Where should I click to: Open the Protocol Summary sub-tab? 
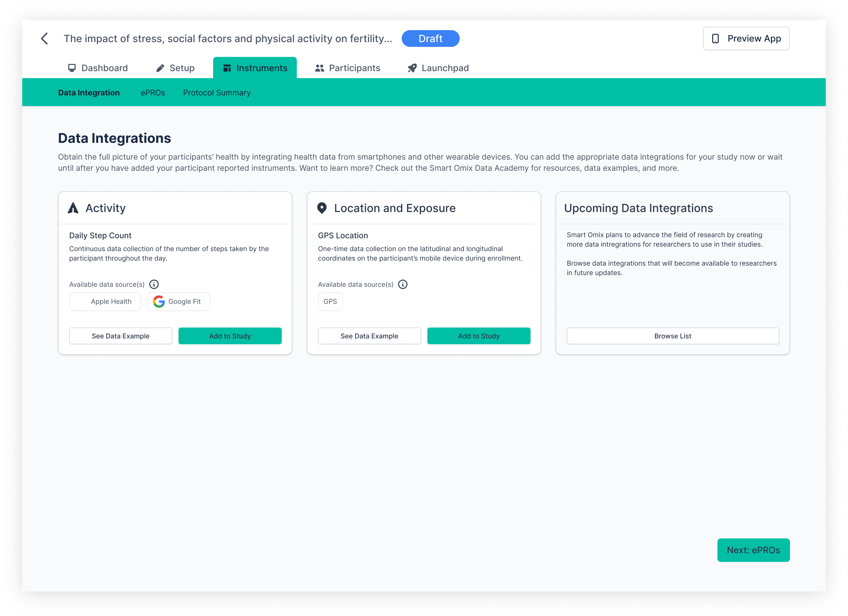[x=217, y=93]
